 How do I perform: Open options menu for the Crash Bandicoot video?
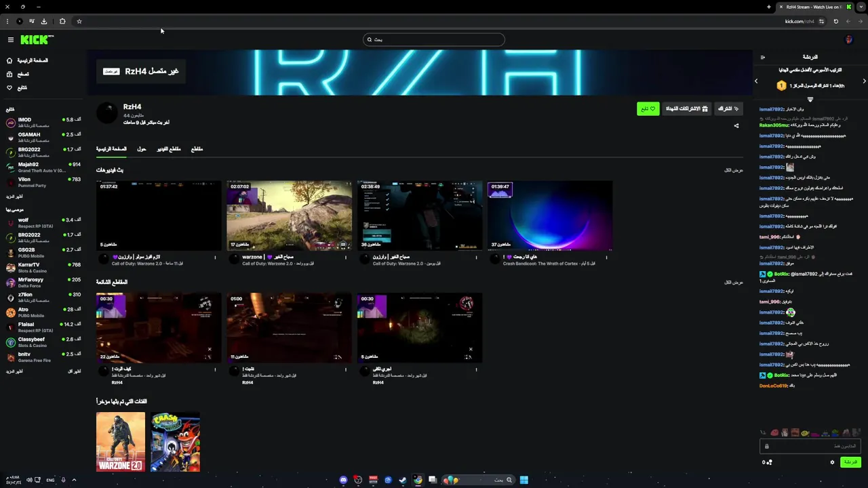[606, 258]
